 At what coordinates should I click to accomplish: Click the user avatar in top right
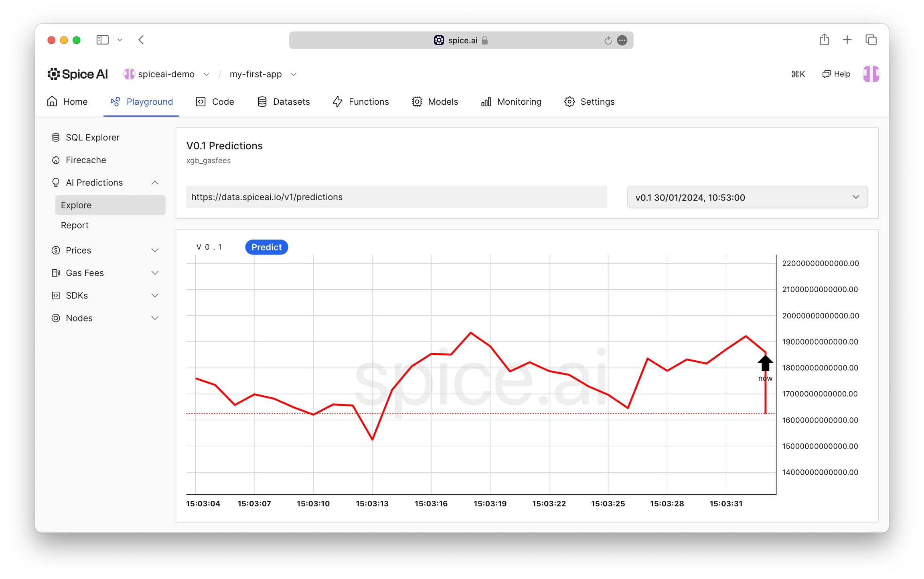[x=871, y=74]
